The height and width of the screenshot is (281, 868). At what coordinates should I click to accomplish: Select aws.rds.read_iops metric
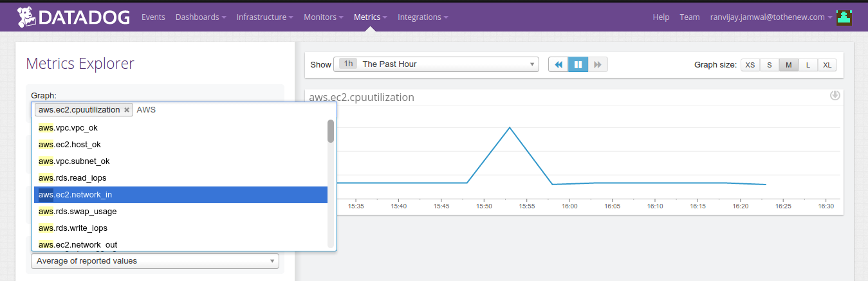click(x=180, y=178)
